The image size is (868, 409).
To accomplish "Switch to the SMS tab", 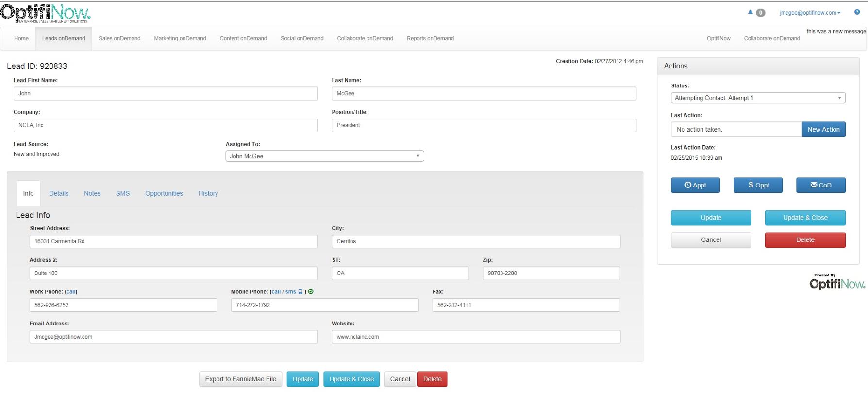I will [x=123, y=193].
